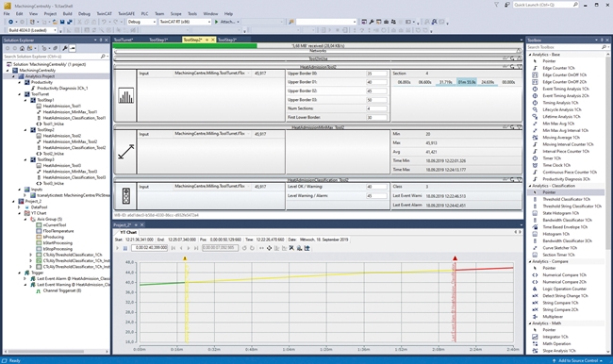The height and width of the screenshot is (364, 613).
Task: Click the Attach... button in toolbar
Action: tap(226, 22)
